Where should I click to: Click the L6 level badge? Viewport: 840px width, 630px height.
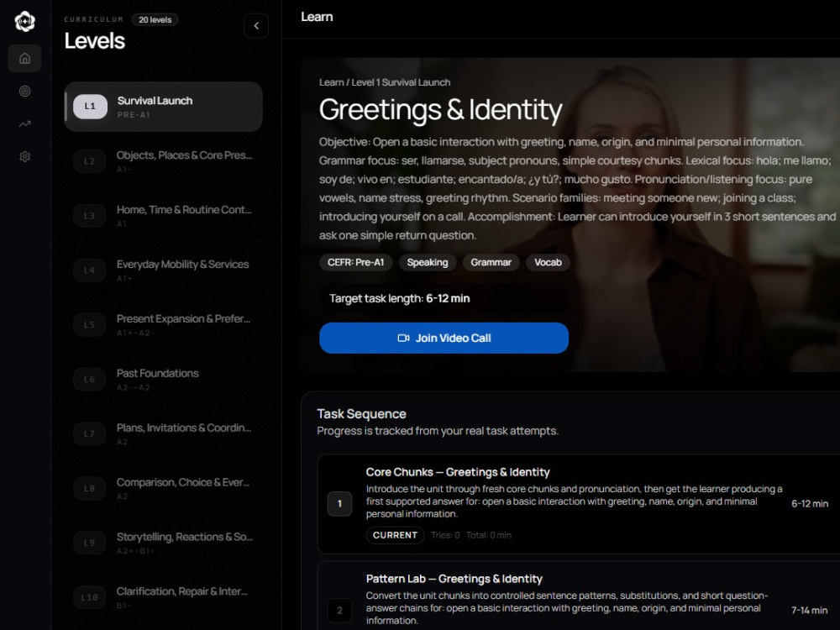[90, 380]
